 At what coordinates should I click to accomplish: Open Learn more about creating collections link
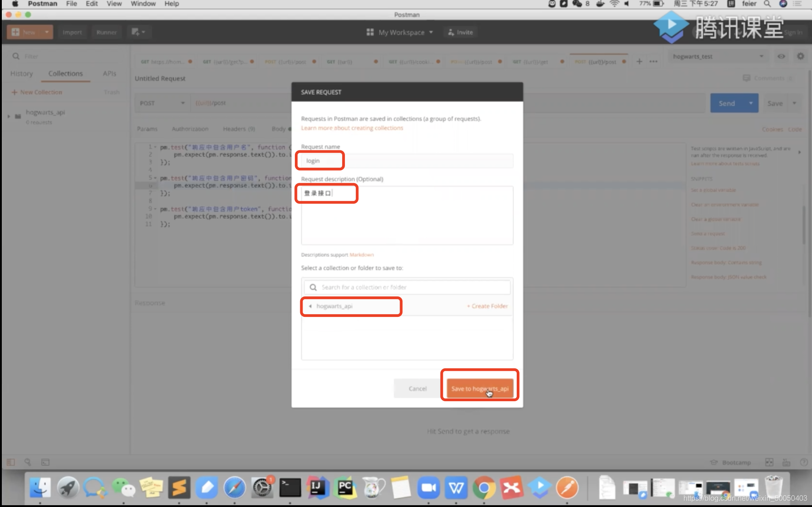coord(352,128)
